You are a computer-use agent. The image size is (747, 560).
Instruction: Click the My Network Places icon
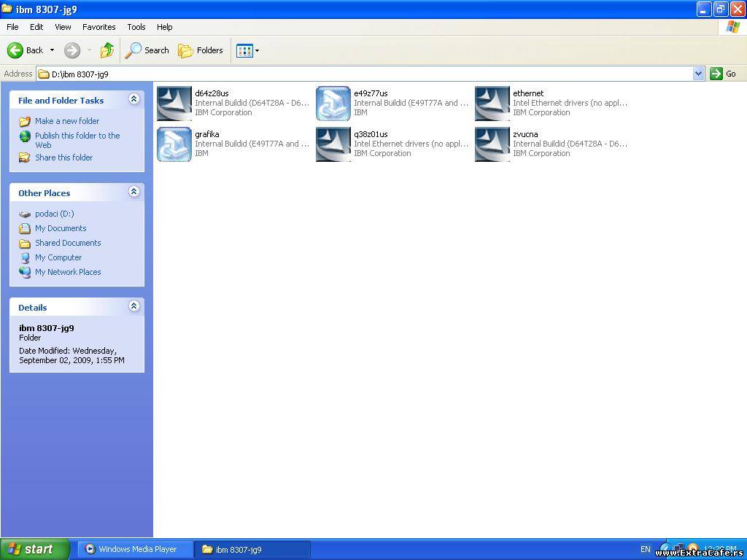click(24, 272)
